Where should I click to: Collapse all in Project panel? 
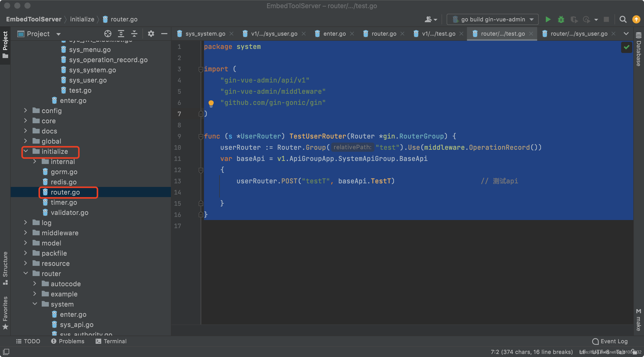[x=134, y=34]
